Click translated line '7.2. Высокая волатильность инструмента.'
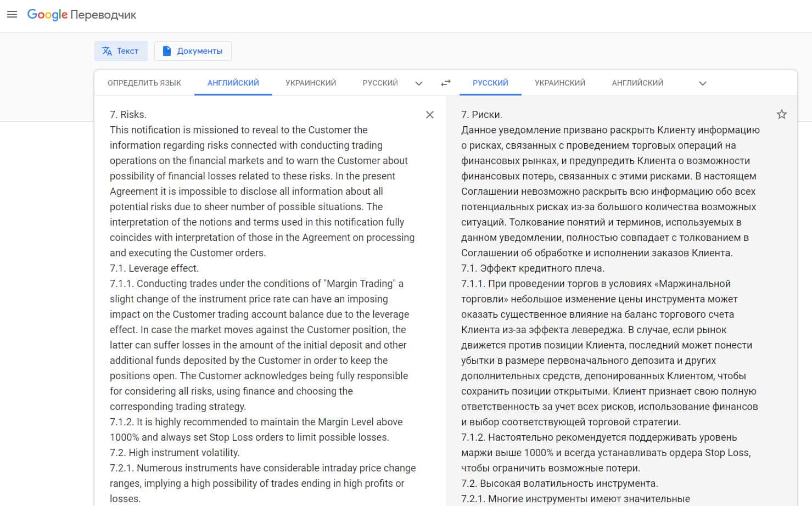Viewport: 812px width, 506px height. click(559, 483)
